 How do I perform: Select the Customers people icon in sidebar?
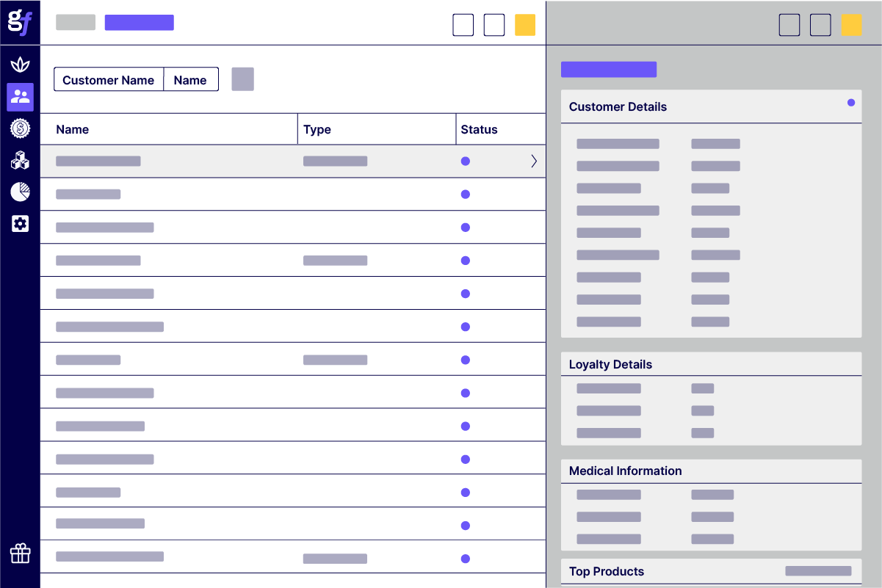pos(20,97)
